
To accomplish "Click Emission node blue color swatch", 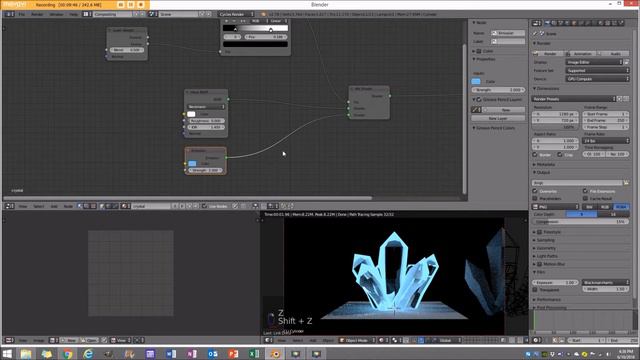I will (x=192, y=163).
